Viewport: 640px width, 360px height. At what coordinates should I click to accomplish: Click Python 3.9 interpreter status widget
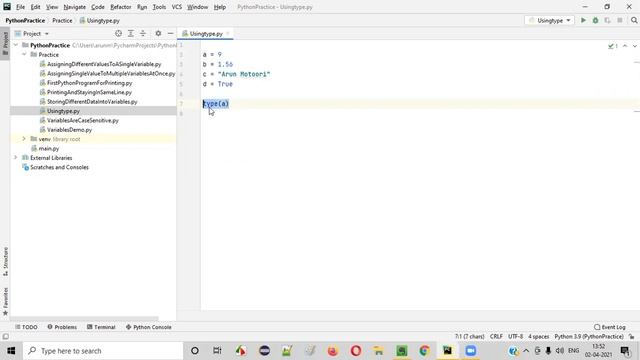click(x=589, y=337)
